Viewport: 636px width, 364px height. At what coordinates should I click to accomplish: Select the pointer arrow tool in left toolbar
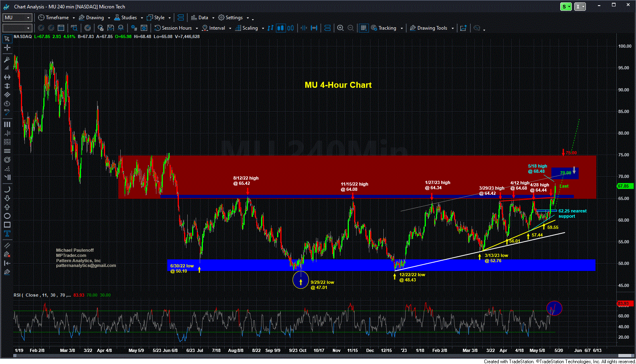7,38
